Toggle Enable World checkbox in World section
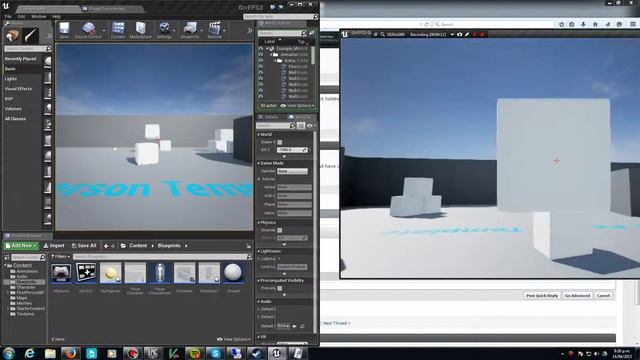 coord(280,142)
